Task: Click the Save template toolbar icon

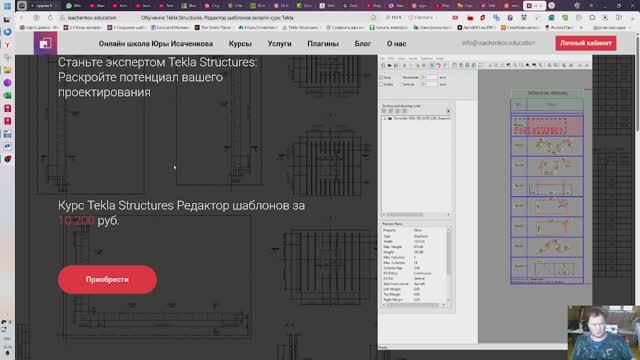Action: pos(396,65)
